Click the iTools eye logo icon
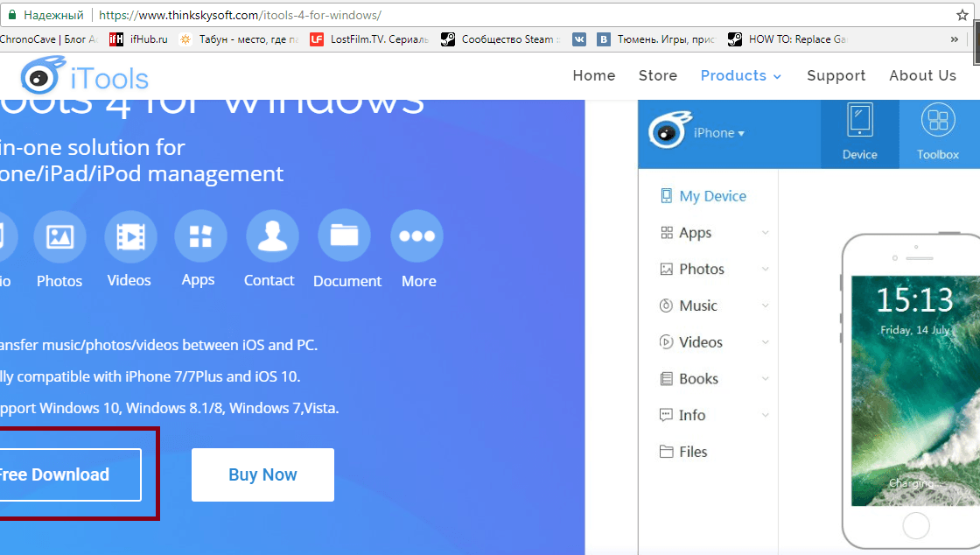This screenshot has width=980, height=555. coord(43,75)
